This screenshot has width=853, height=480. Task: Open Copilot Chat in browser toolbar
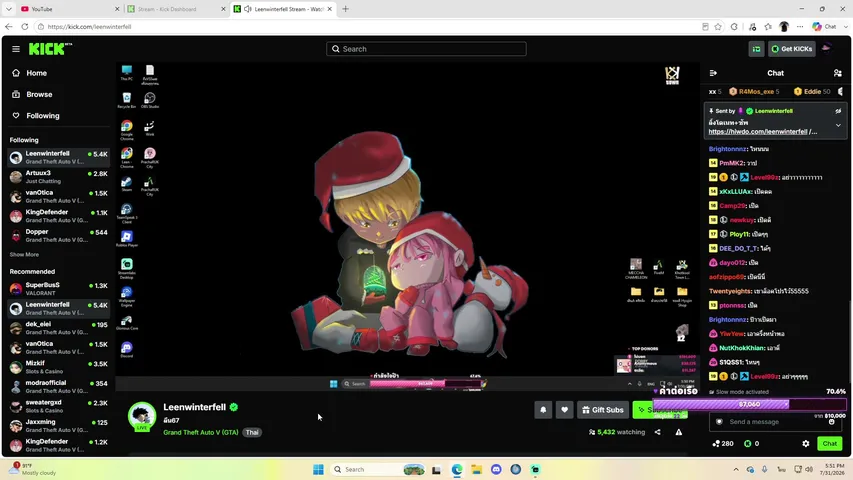click(824, 27)
